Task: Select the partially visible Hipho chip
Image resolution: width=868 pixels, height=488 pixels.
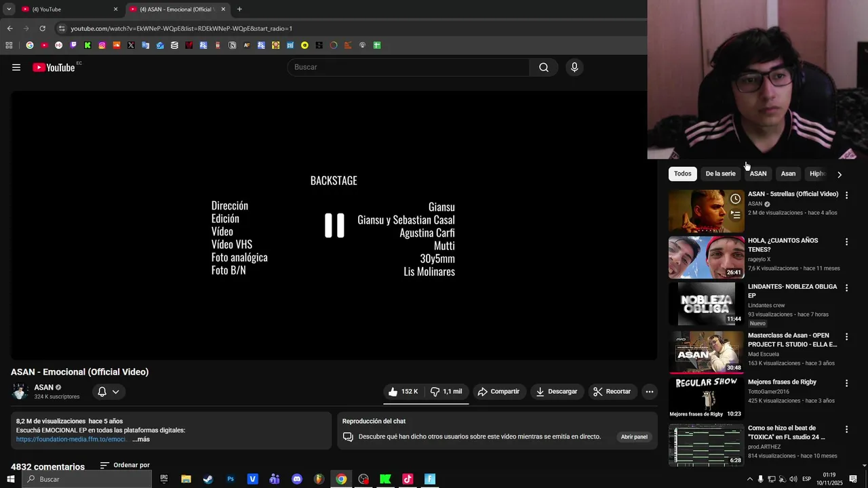Action: click(817, 174)
